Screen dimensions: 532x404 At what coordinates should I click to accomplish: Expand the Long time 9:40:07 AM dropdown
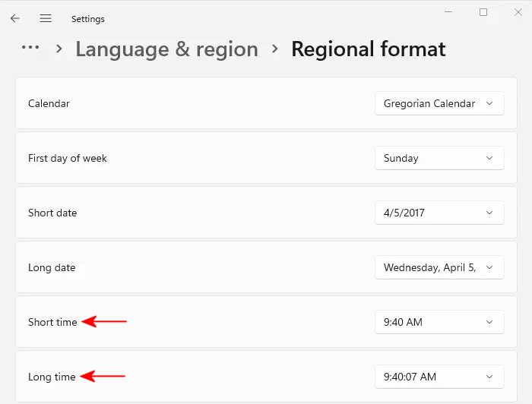(x=439, y=377)
